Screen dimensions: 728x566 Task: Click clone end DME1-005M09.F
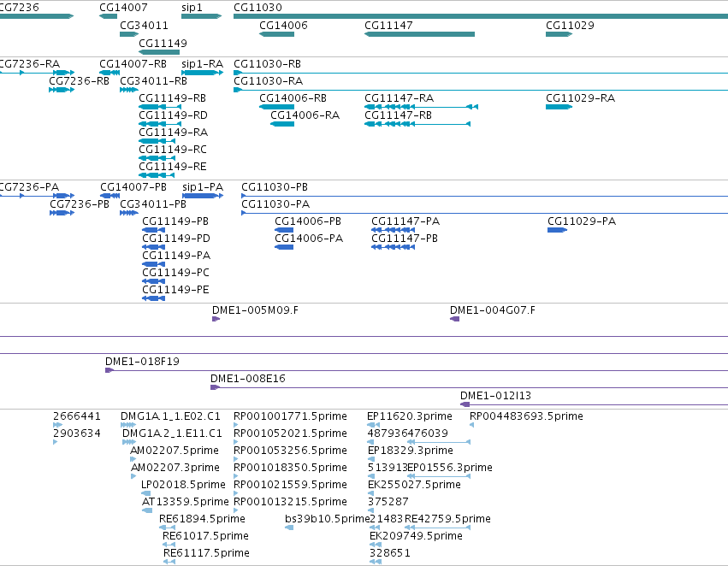[216, 319]
